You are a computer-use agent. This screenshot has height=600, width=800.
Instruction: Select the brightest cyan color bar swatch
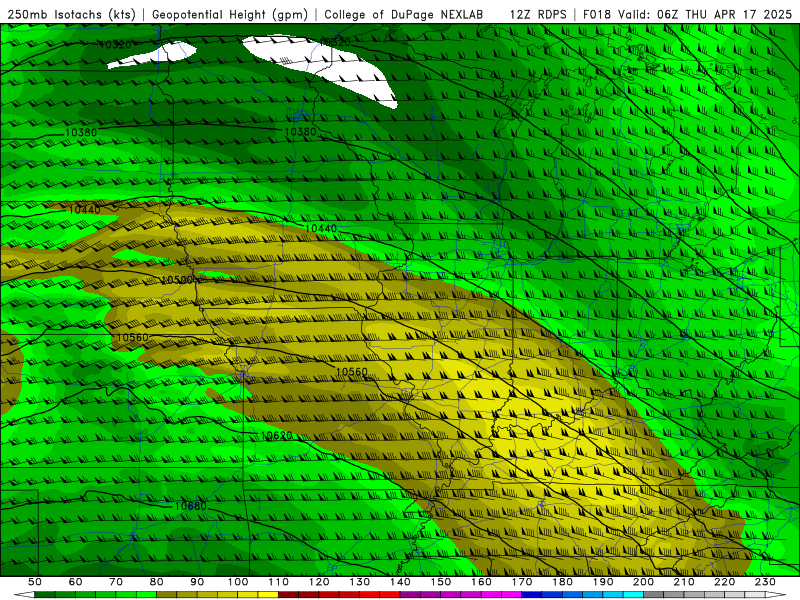tap(633, 594)
